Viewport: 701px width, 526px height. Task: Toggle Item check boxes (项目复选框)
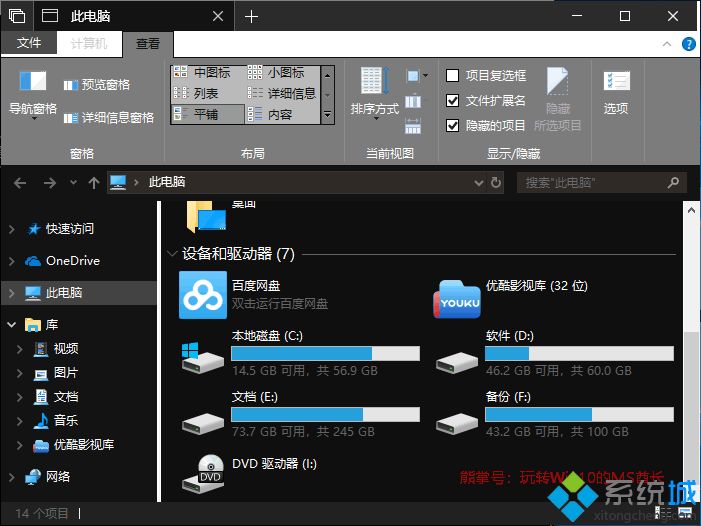click(x=486, y=76)
